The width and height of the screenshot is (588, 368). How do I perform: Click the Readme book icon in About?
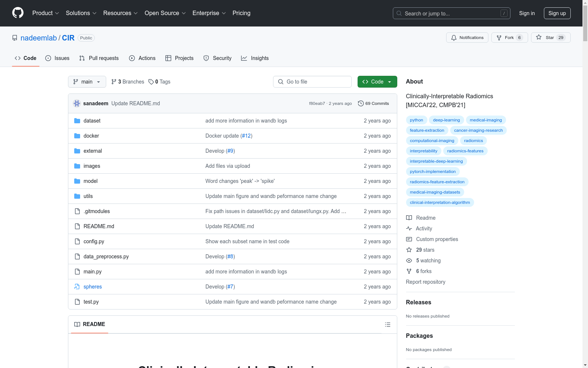coord(409,218)
